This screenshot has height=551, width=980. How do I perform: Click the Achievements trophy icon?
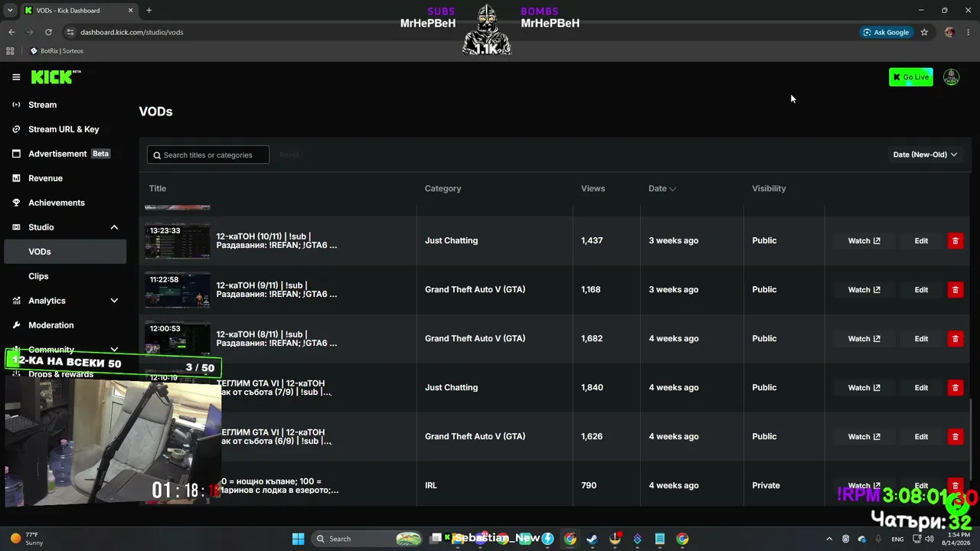[16, 203]
